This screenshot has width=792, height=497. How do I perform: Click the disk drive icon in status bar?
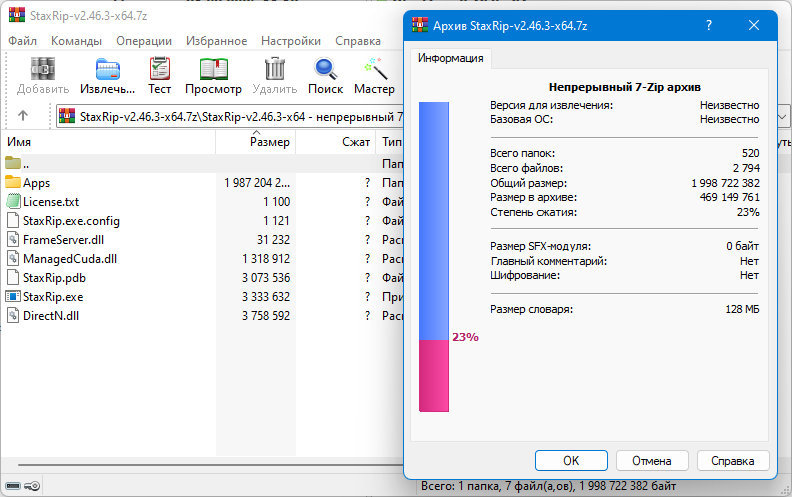tap(13, 486)
